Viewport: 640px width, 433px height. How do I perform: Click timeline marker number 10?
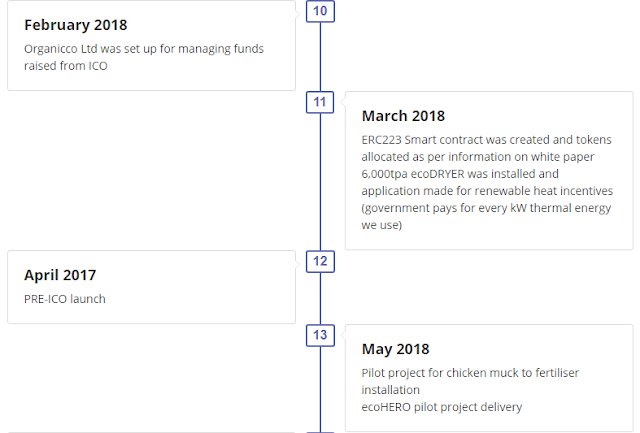320,11
